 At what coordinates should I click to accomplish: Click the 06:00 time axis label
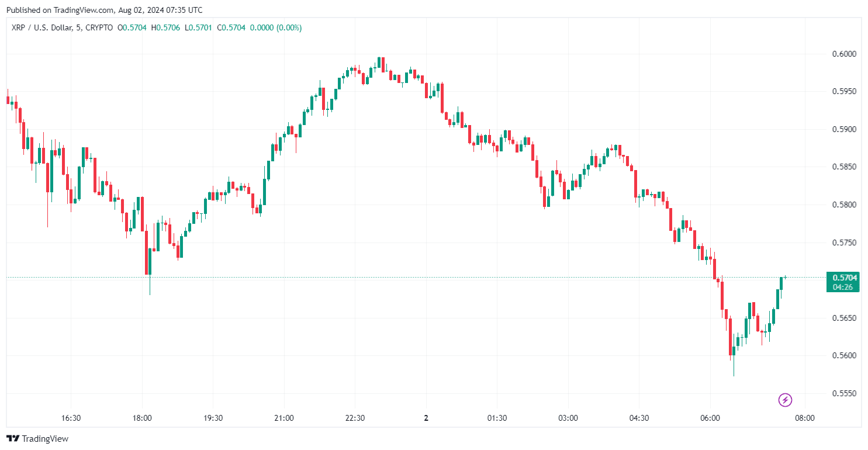710,418
